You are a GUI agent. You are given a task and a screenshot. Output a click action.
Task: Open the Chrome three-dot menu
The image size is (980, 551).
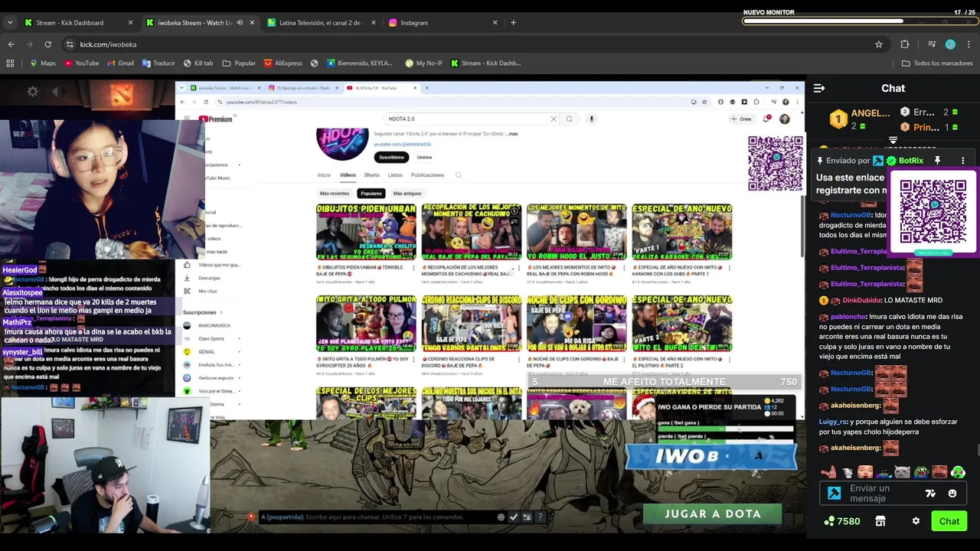point(969,44)
